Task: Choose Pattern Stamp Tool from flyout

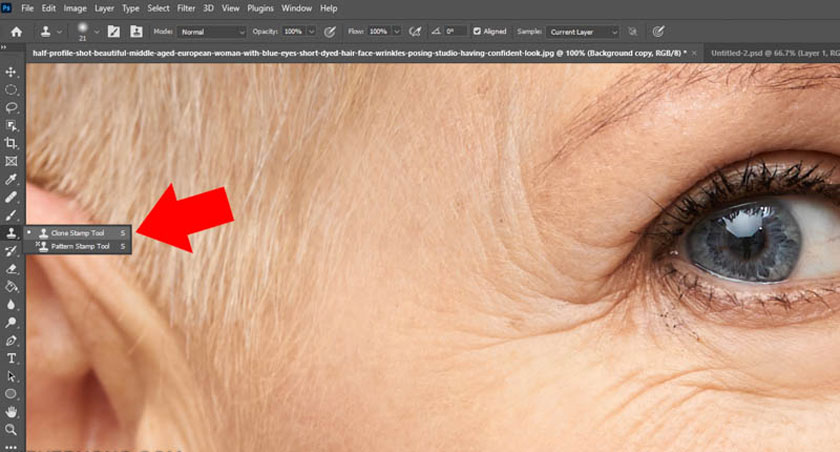Action: click(80, 246)
